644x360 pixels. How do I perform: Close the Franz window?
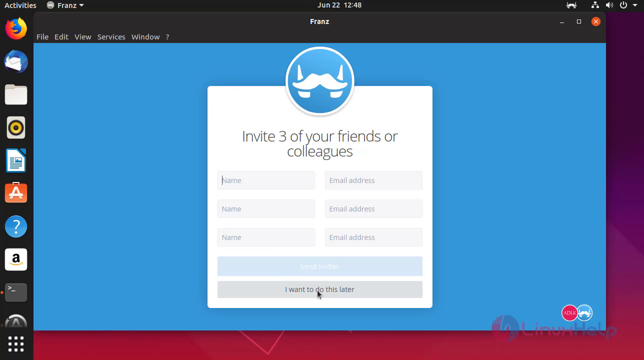tap(595, 21)
